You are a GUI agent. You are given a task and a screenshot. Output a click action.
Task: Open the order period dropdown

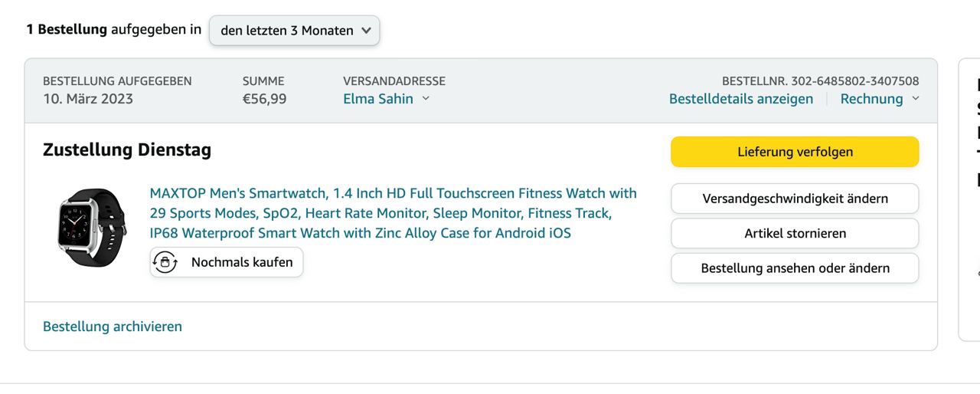tap(294, 31)
